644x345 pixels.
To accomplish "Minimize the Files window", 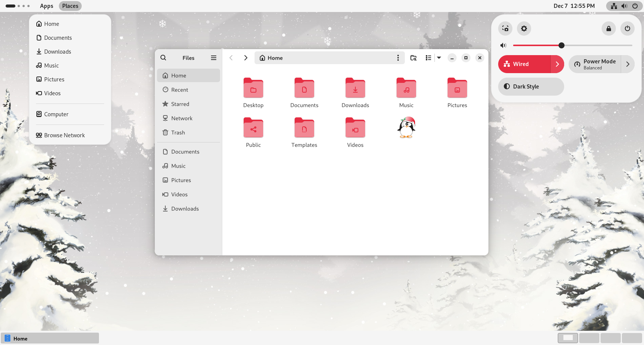I will point(452,58).
